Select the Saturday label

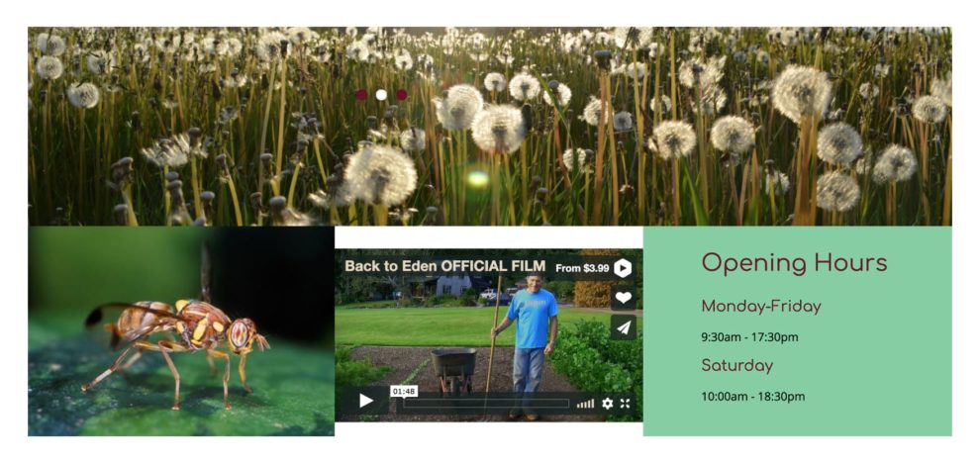coord(736,365)
